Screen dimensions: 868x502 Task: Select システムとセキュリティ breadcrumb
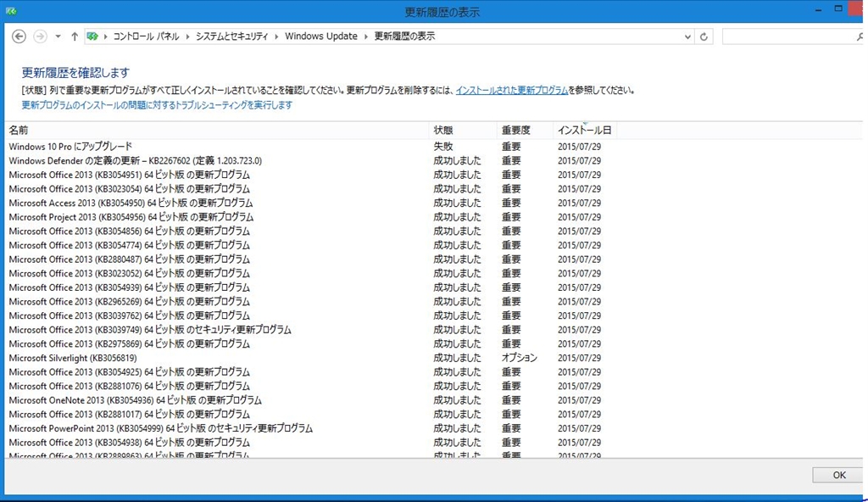coord(231,36)
